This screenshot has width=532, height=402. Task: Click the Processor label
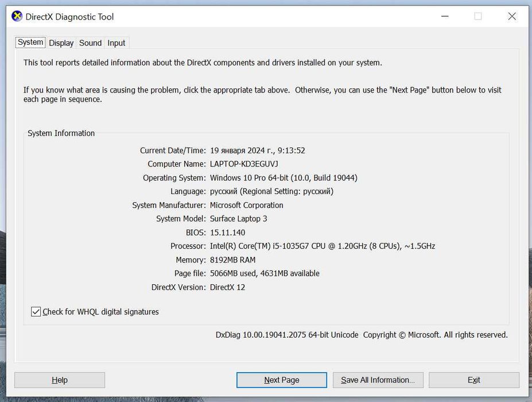pos(188,246)
